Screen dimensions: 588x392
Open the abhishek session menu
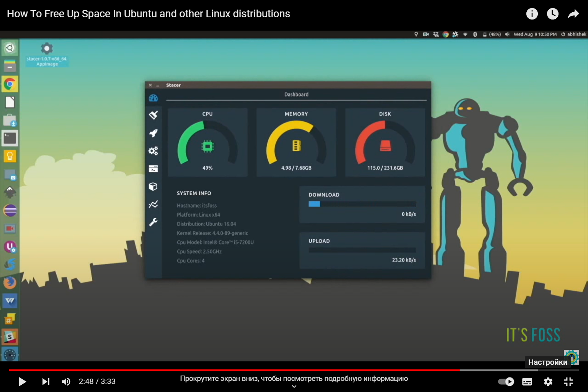[x=573, y=34]
